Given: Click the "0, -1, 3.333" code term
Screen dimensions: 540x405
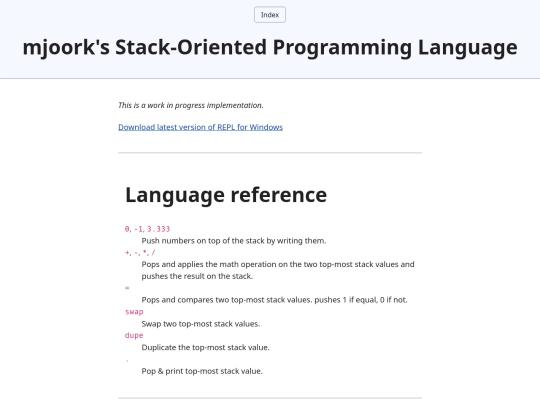Looking at the screenshot, I should [x=147, y=229].
